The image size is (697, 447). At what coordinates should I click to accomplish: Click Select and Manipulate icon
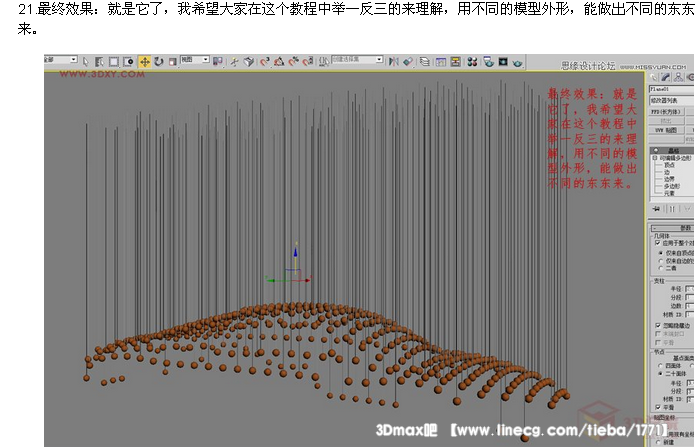coord(233,61)
